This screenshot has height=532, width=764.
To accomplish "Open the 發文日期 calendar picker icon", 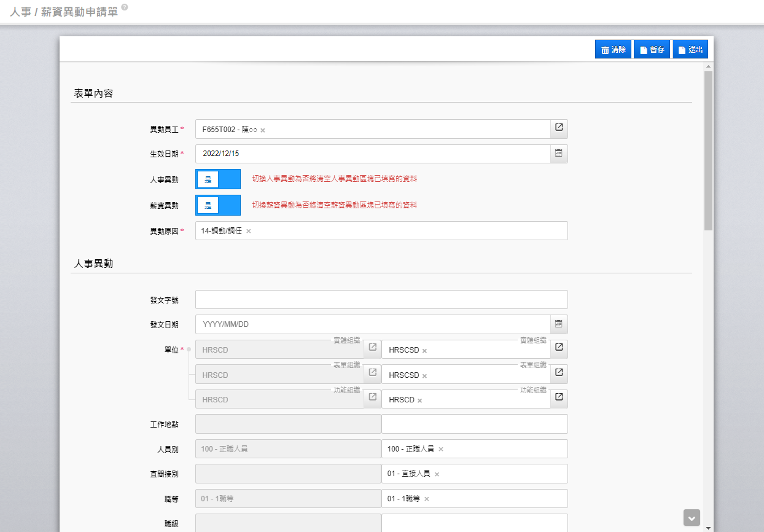I will pyautogui.click(x=559, y=324).
